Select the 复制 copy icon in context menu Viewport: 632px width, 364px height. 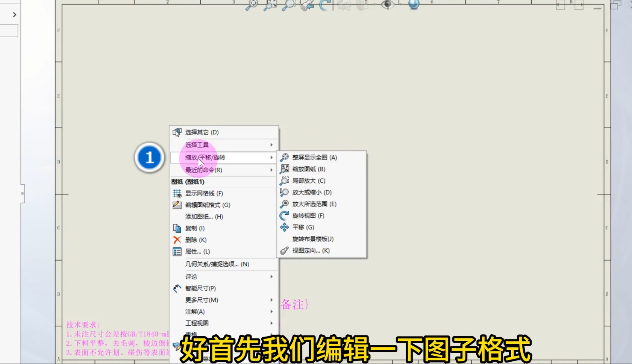click(x=177, y=228)
